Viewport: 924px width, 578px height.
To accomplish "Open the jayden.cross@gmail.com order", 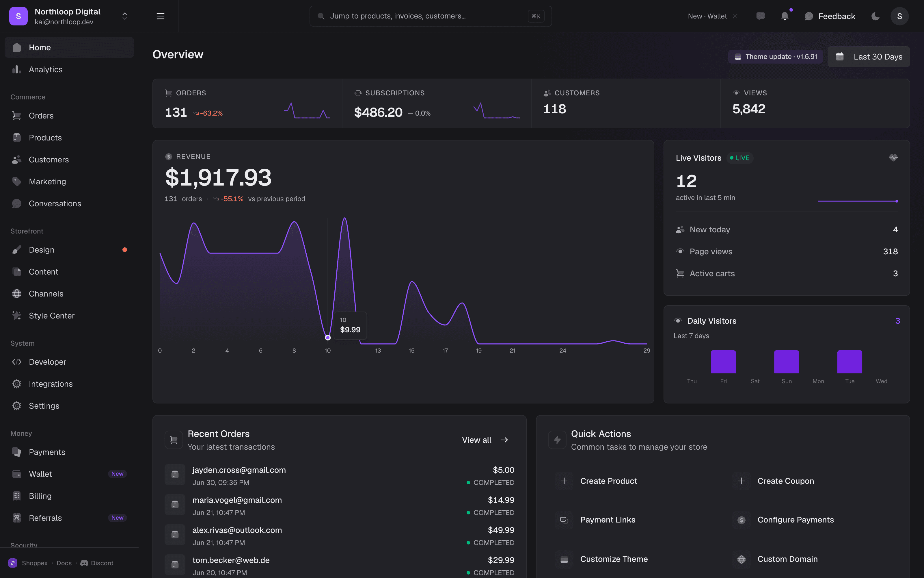I will (340, 476).
